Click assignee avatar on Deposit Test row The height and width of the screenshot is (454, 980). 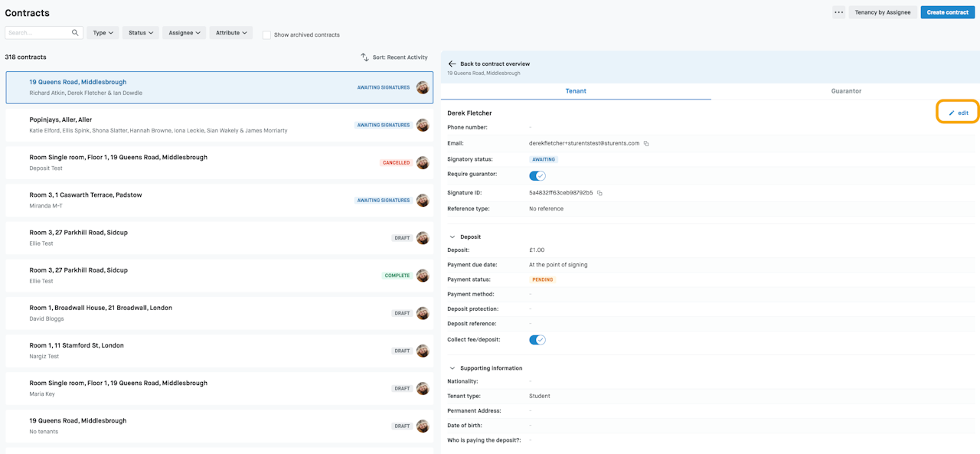tap(423, 163)
